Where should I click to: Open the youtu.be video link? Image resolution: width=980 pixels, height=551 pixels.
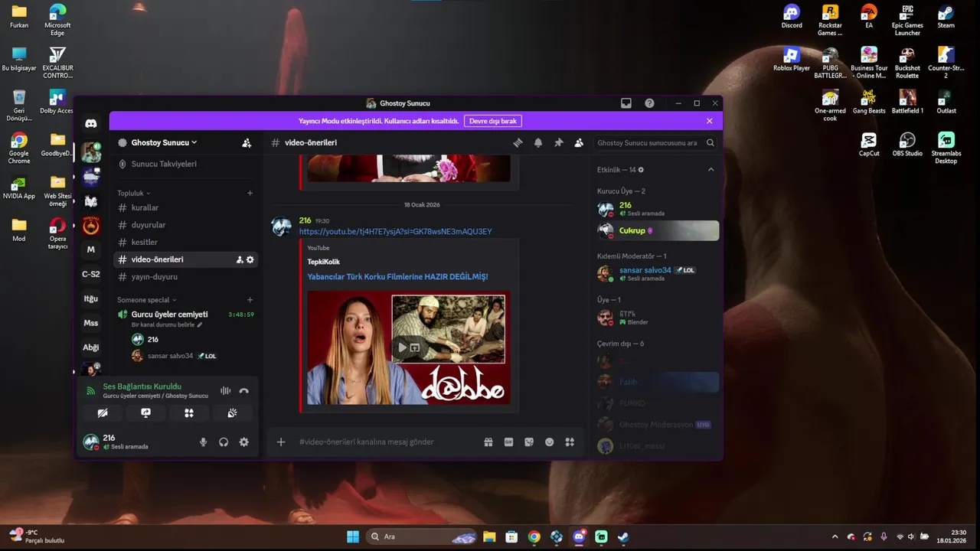click(395, 232)
